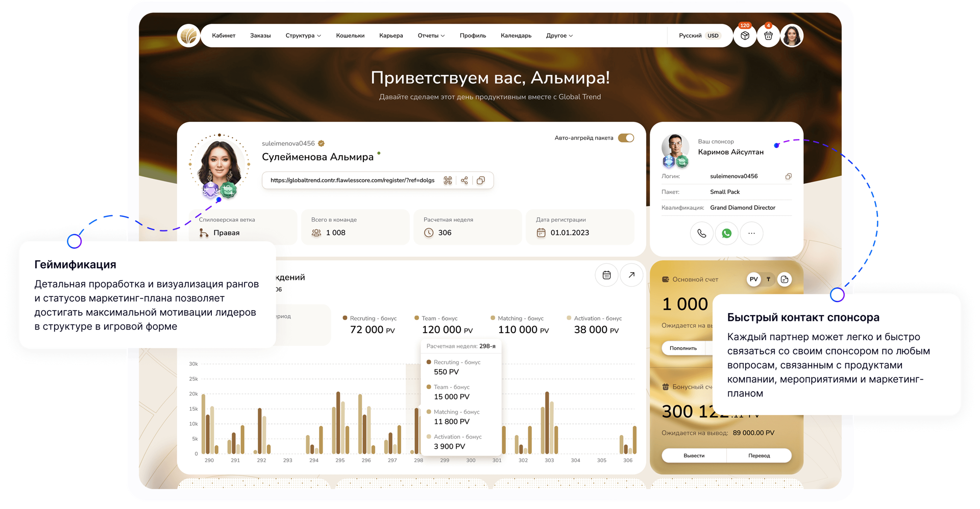Screen dimensions: 980x509
Task: Click the 110 000 PV Matching total
Action: point(524,330)
